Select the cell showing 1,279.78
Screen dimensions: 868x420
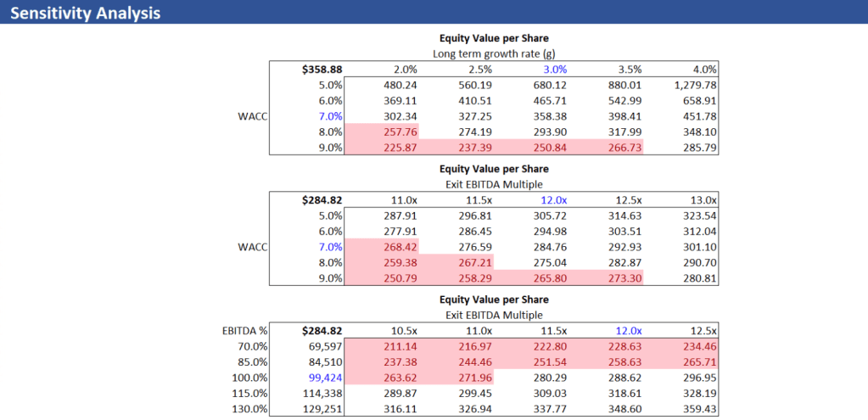(693, 85)
